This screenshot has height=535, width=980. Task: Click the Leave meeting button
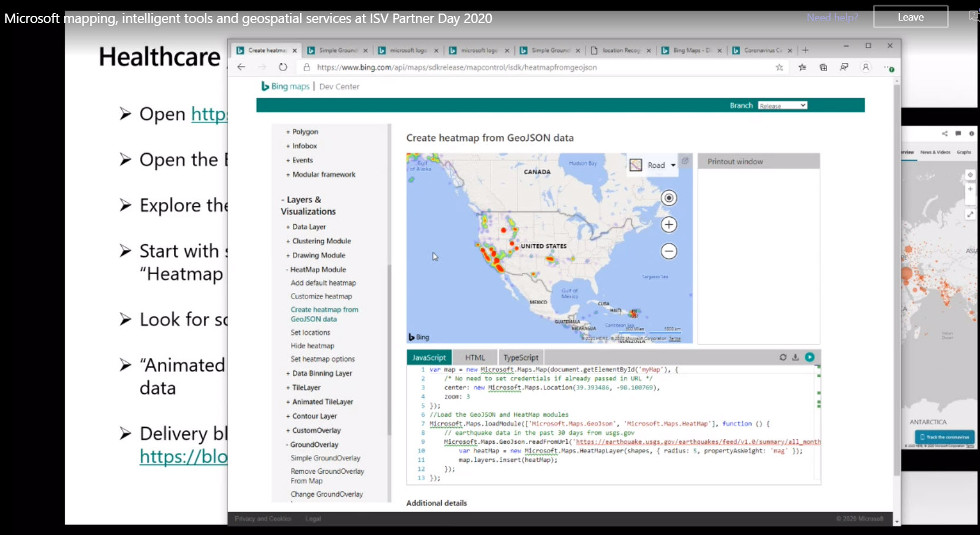(x=911, y=17)
